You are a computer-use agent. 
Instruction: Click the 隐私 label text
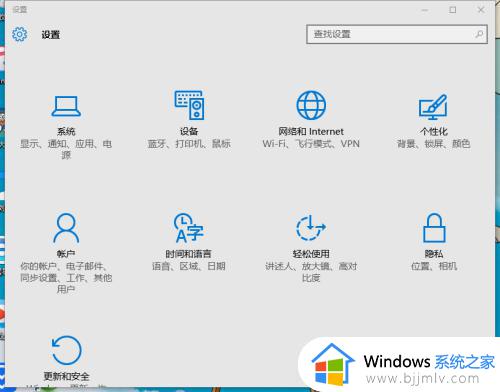(x=434, y=254)
